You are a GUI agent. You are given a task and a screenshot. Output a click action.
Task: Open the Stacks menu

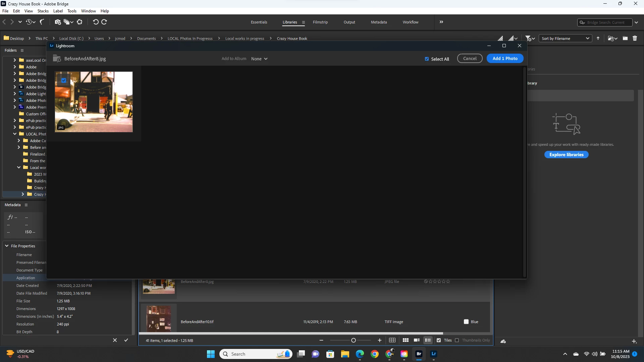click(x=43, y=11)
